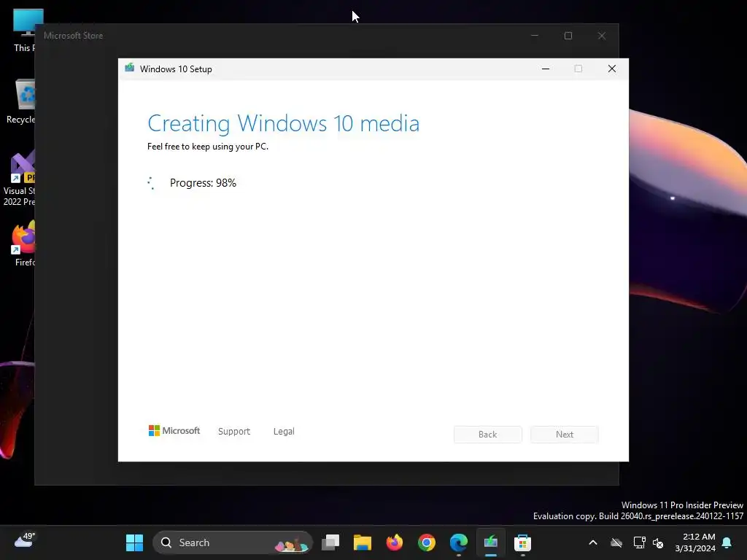747x560 pixels.
Task: Select the Recycle Bin desktop icon
Action: pyautogui.click(x=21, y=101)
